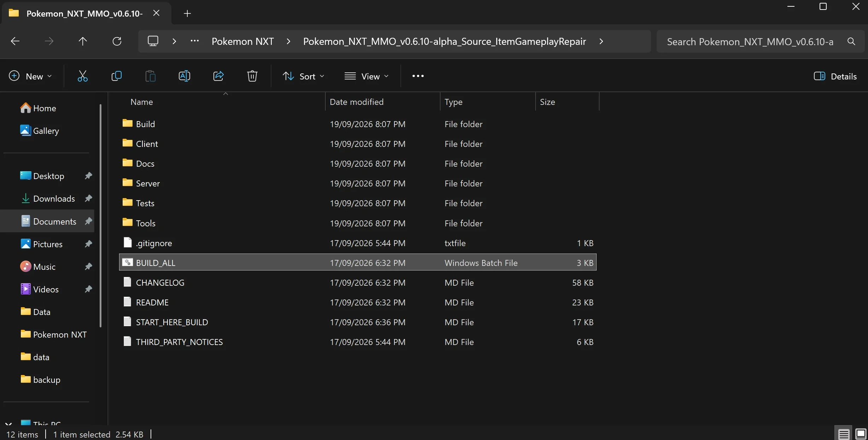This screenshot has width=868, height=440.
Task: Select the Docs folder
Action: point(358,163)
